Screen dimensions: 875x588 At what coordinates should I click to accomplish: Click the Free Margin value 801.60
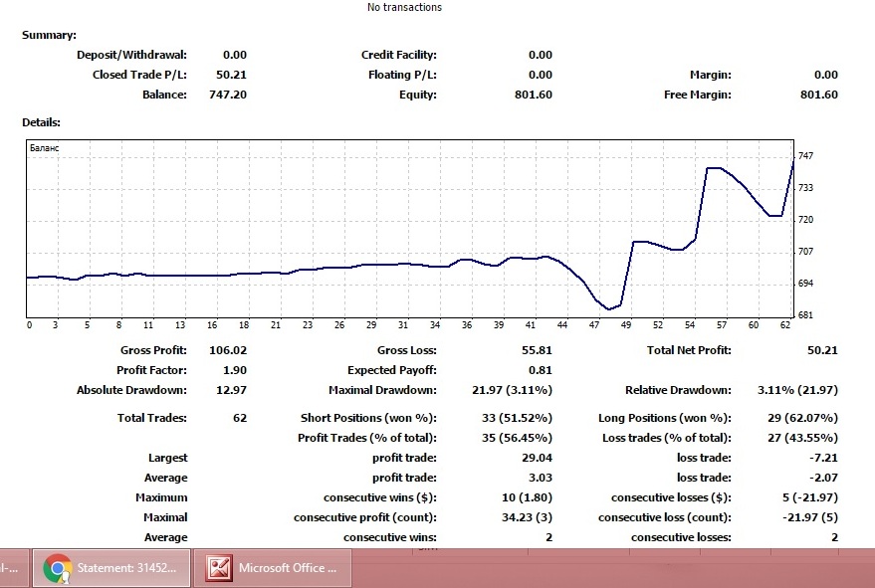[x=818, y=95]
